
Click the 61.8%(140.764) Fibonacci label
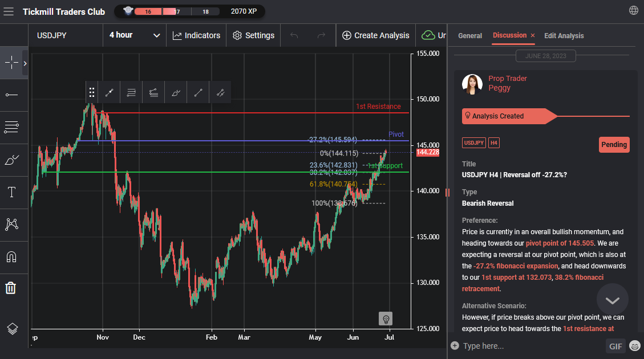point(334,184)
